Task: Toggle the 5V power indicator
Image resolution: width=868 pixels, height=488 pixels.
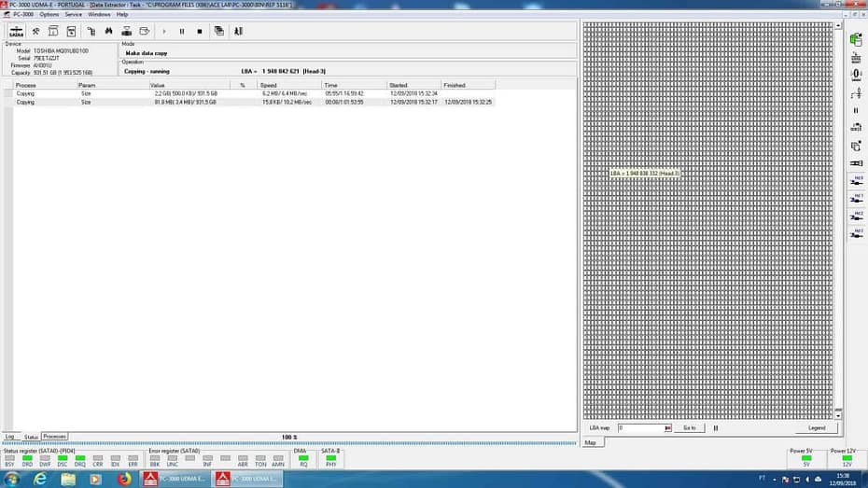Action: point(805,458)
